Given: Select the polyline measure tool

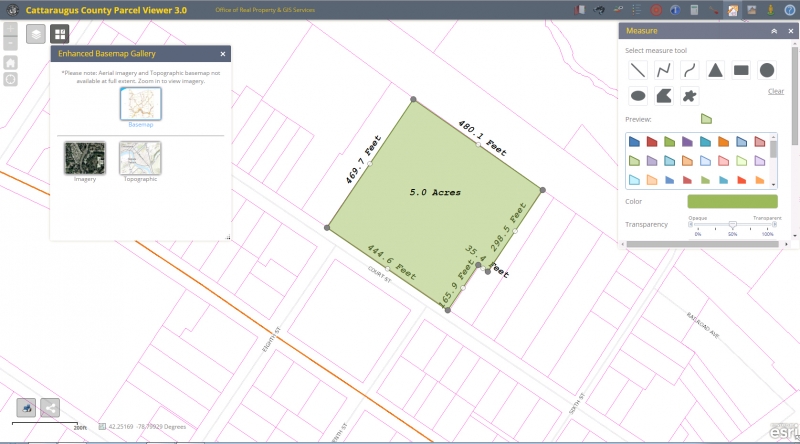Looking at the screenshot, I should point(663,70).
